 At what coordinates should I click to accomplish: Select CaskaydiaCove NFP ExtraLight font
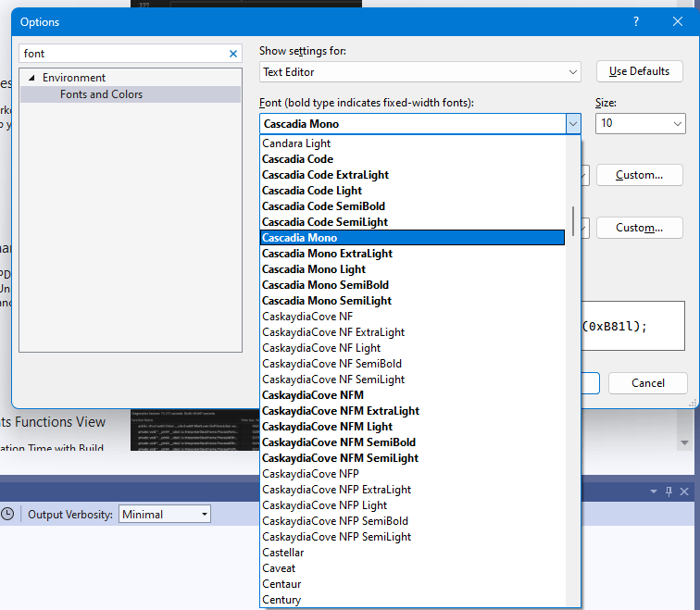pos(412,490)
